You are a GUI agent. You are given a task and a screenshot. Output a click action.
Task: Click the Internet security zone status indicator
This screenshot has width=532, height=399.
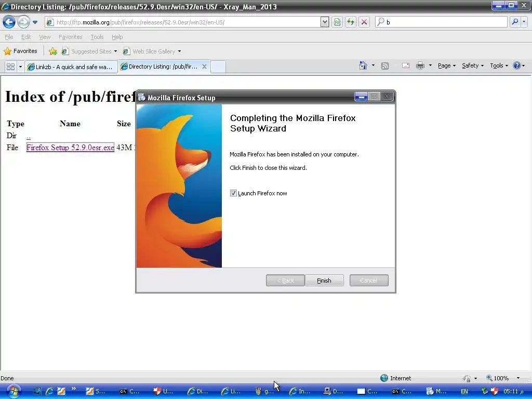click(x=395, y=378)
